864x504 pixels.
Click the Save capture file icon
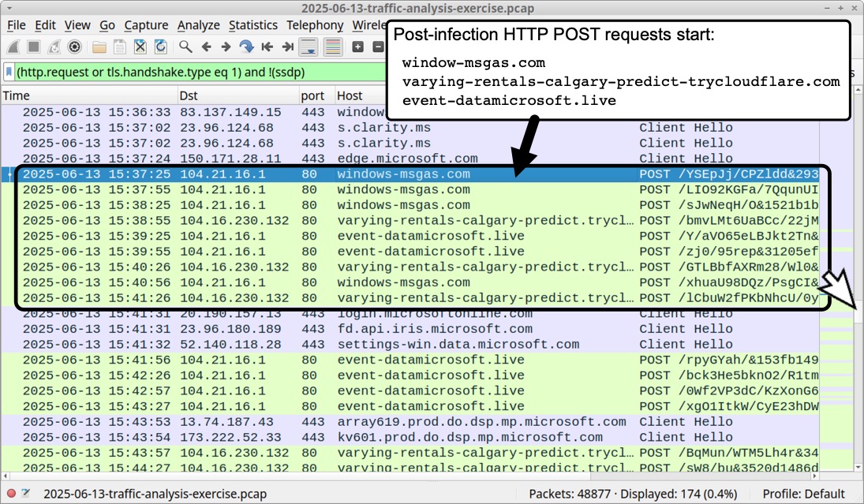point(120,47)
